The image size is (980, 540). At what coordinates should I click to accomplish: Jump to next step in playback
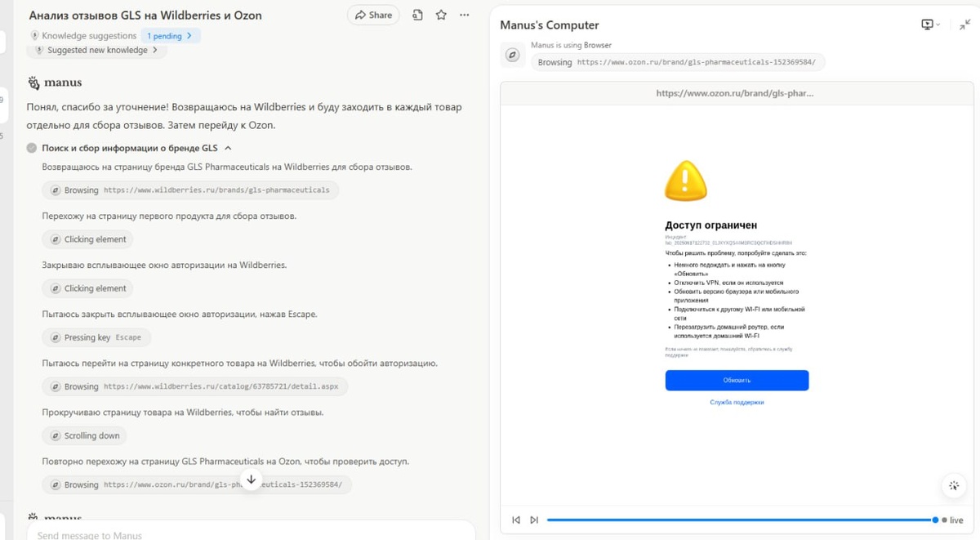(534, 520)
